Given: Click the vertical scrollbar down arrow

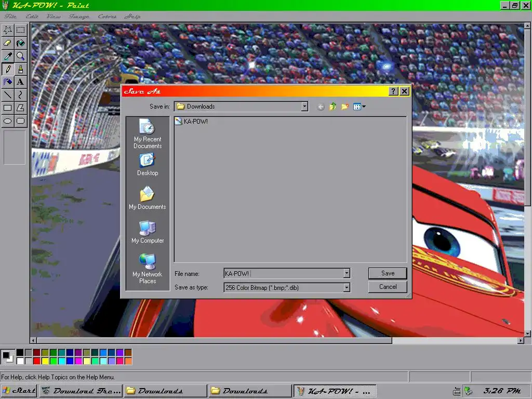Looking at the screenshot, I should (528, 334).
